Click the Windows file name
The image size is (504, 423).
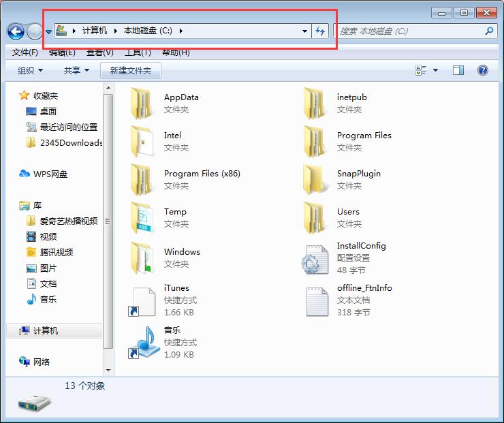pyautogui.click(x=182, y=251)
